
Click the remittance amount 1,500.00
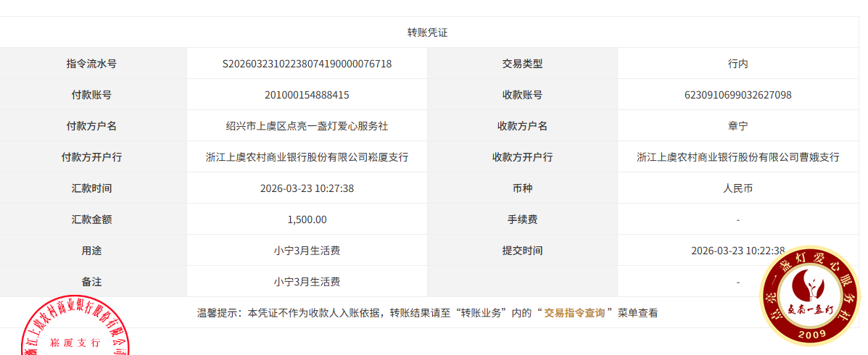click(307, 220)
